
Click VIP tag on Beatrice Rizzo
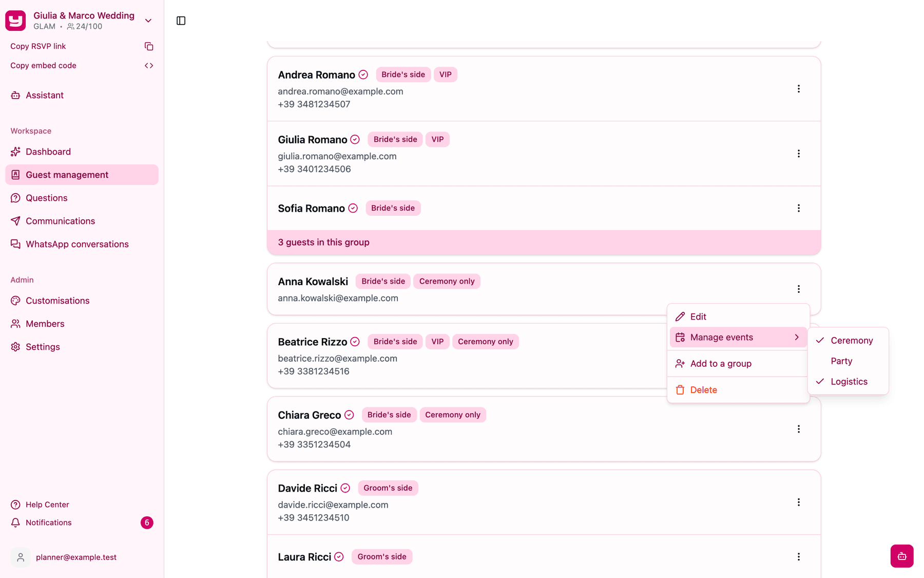pyautogui.click(x=437, y=342)
